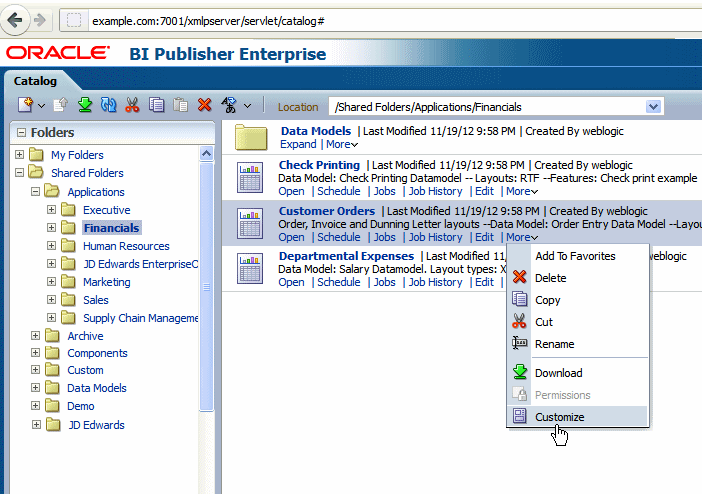Click Open for Departmental Expenses
The image size is (702, 494).
tap(291, 282)
